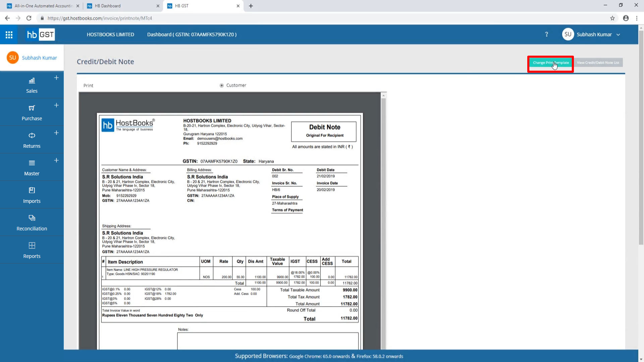This screenshot has height=362, width=644.
Task: Click the Returns sidebar icon
Action: (x=32, y=135)
